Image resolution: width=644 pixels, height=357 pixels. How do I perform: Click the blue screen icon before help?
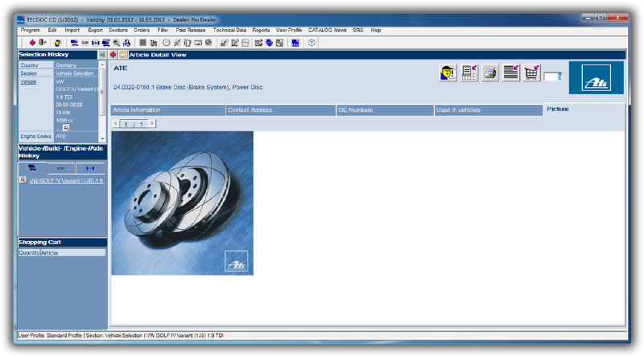tap(295, 43)
